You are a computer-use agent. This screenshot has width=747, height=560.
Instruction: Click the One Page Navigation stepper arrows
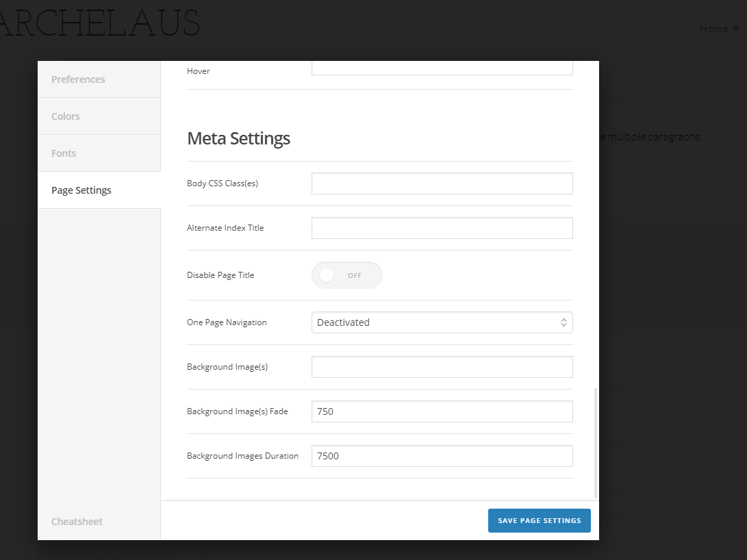tap(564, 322)
